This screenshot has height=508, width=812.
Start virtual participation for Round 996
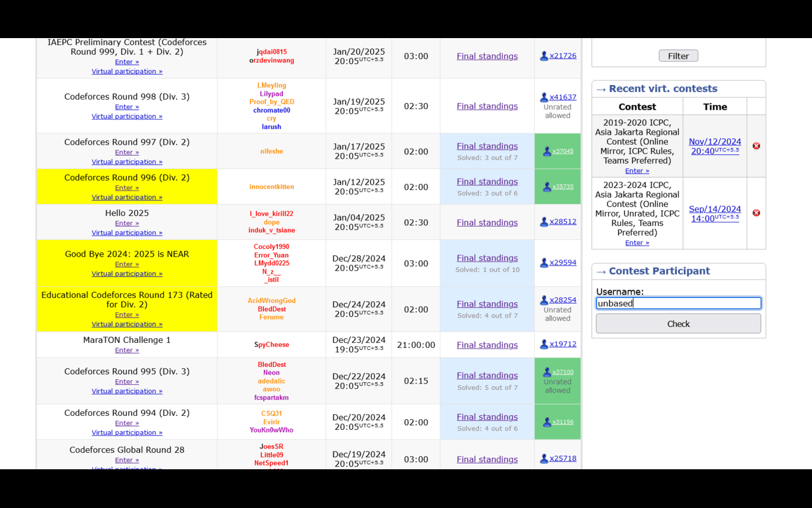pyautogui.click(x=127, y=197)
